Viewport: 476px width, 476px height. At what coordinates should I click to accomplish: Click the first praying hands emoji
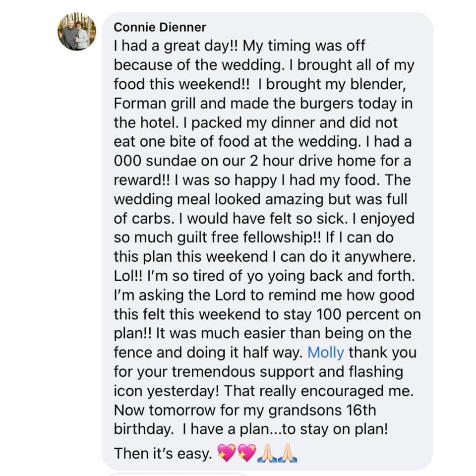[x=267, y=453]
